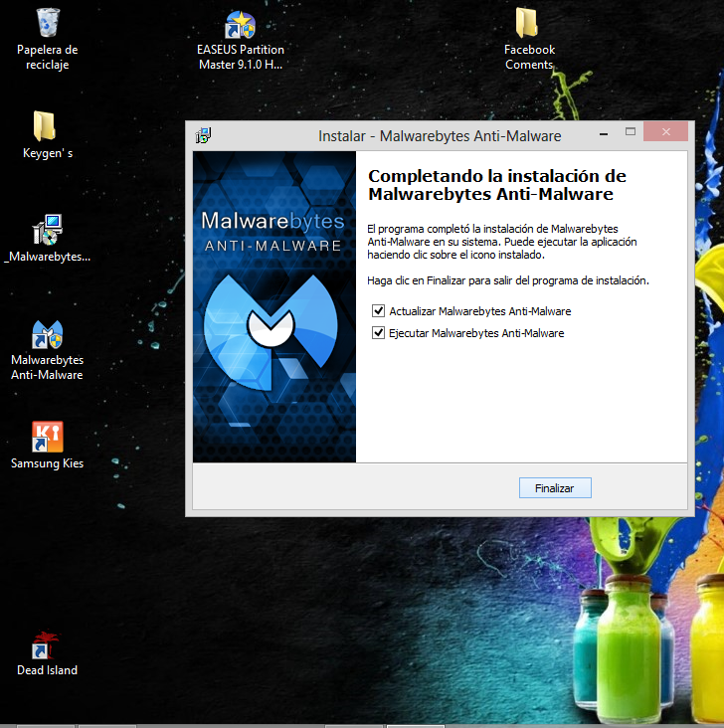Click the Malwarebytes logo banner image
Viewport: 724px width, 728px height.
tap(274, 306)
